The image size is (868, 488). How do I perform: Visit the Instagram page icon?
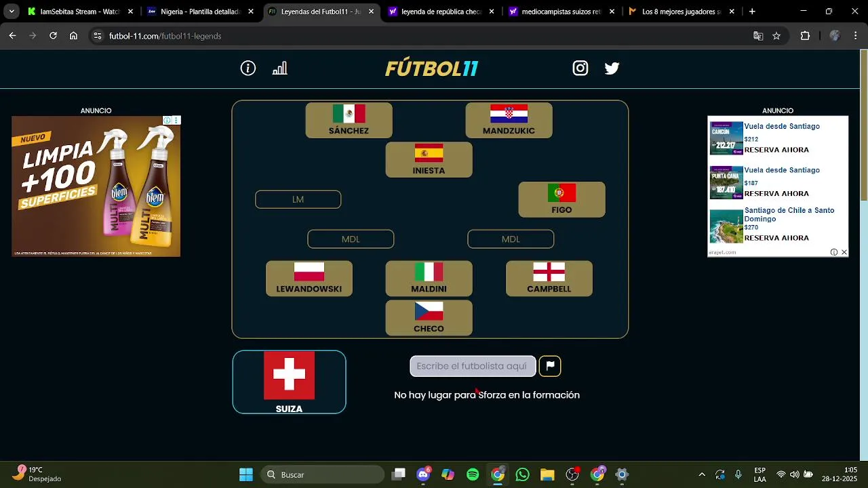(x=580, y=68)
